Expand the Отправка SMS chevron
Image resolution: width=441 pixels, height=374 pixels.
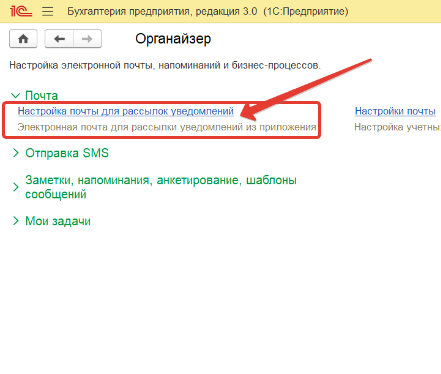15,153
